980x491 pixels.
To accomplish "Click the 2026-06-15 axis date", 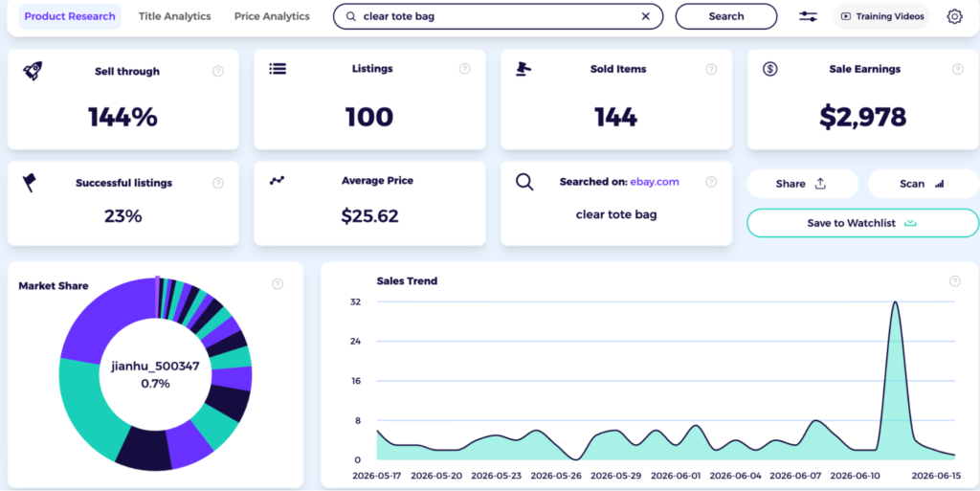I will tap(936, 476).
